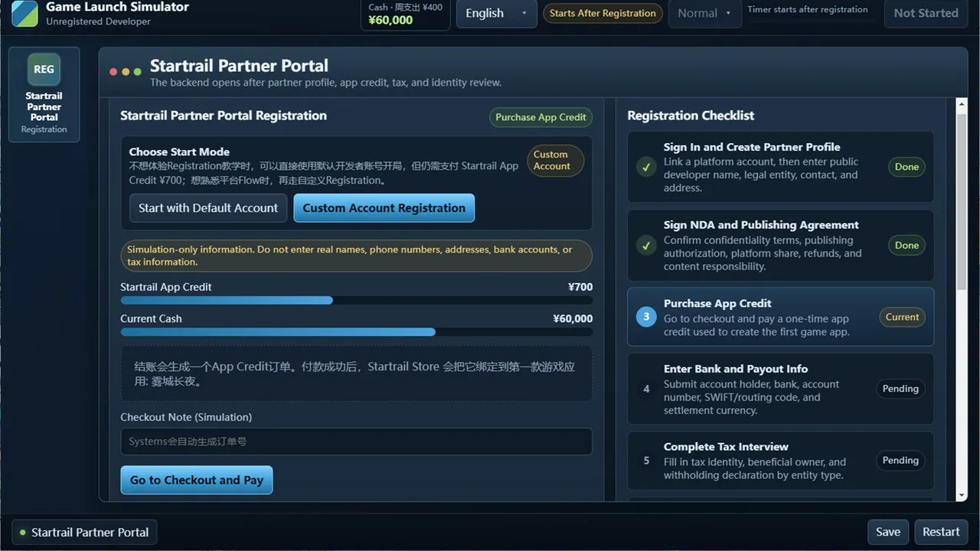Screen dimensions: 980x551
Task: Click the yellow window dot
Action: pos(126,72)
